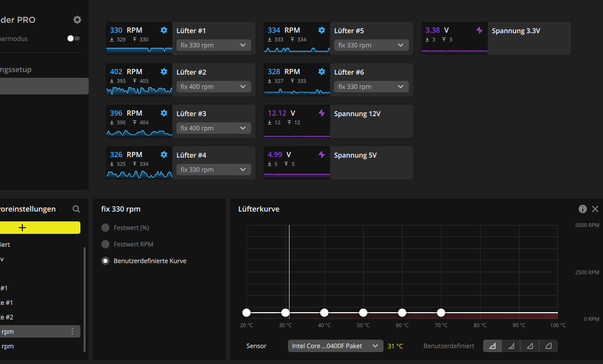Viewport: 603px width, 364px height.
Task: Open Lüfter #2 preset dropdown
Action: (213, 87)
